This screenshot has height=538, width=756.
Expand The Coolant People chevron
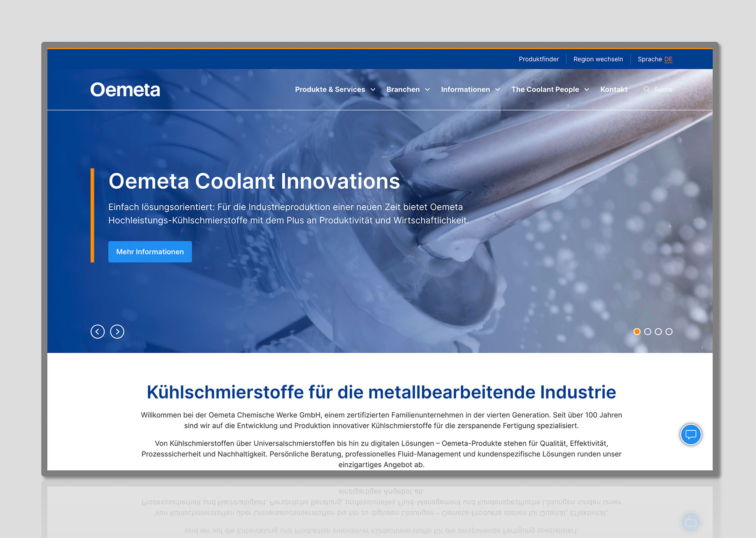(587, 90)
